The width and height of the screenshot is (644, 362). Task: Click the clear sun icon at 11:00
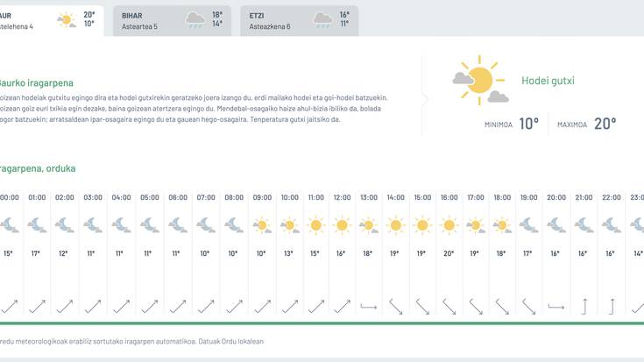tap(315, 225)
